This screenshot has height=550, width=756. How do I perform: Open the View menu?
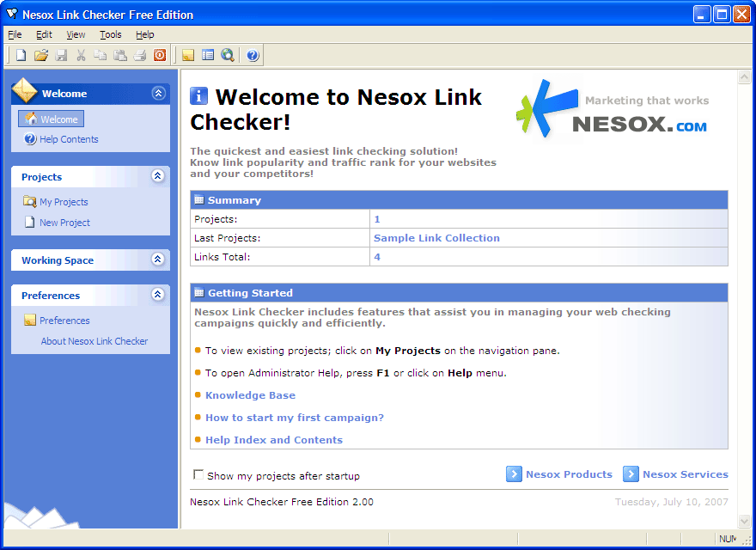[x=76, y=34]
